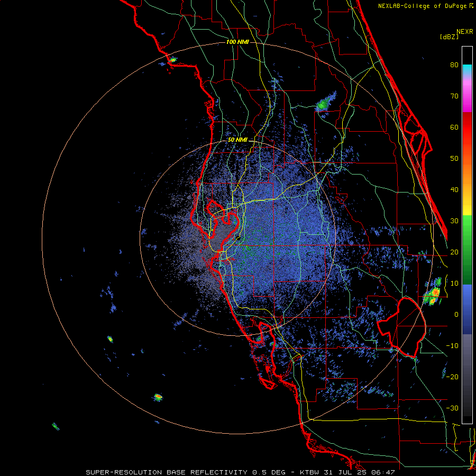This screenshot has width=476, height=476.
Task: Pick the cyan top band of color scale
Action: (467, 70)
